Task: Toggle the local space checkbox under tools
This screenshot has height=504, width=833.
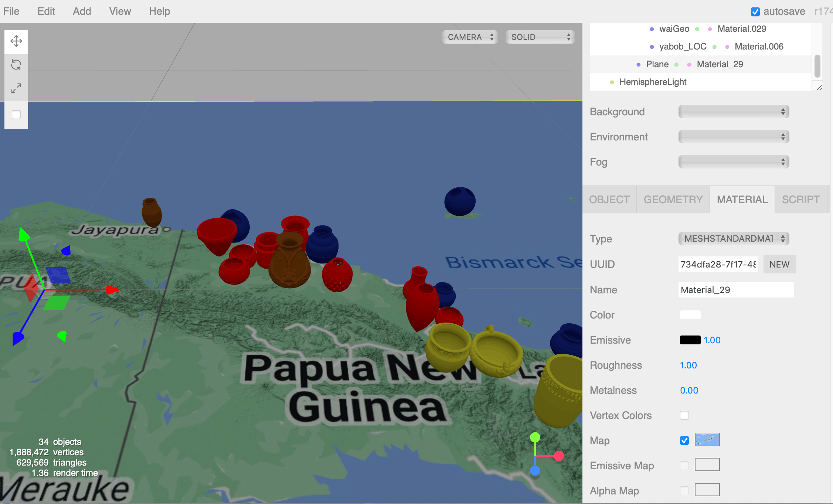Action: [x=16, y=115]
